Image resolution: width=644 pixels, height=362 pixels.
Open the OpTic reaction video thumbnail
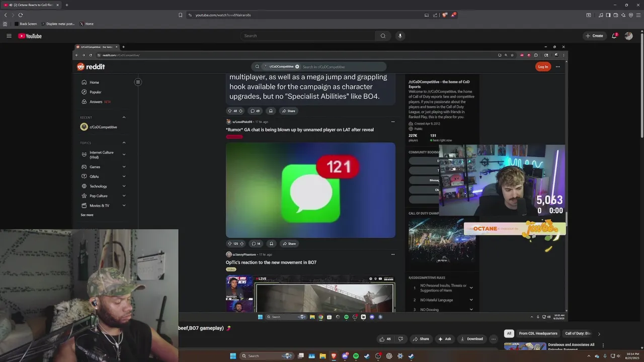click(x=310, y=294)
